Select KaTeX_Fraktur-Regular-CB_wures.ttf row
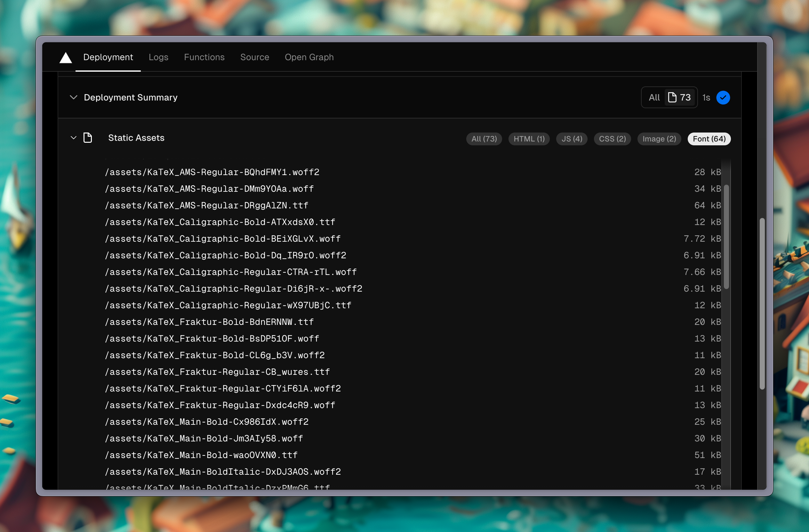809x532 pixels. click(x=413, y=372)
